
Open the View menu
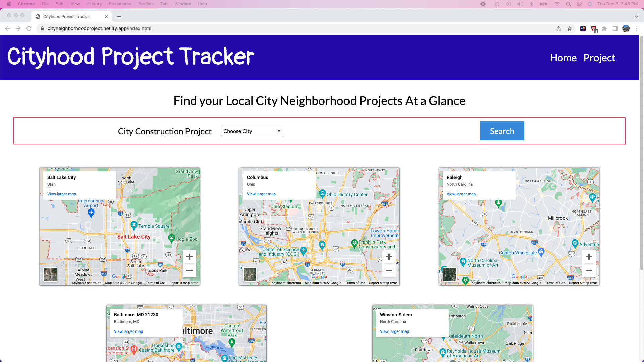(75, 4)
